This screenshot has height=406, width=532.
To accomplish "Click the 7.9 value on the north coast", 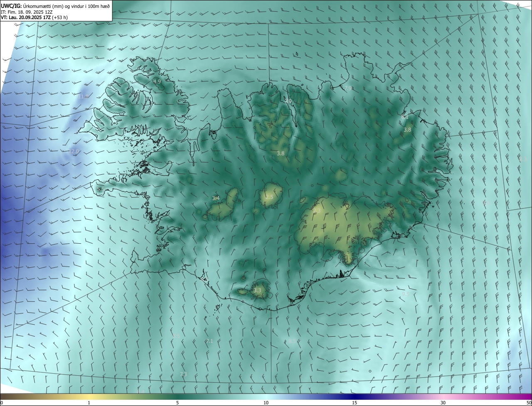I will coord(348,88).
